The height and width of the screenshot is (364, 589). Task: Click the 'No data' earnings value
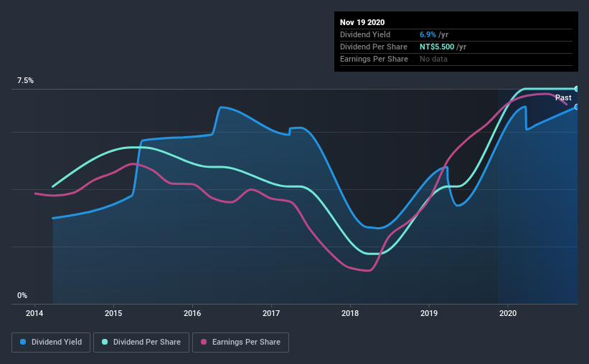click(433, 59)
